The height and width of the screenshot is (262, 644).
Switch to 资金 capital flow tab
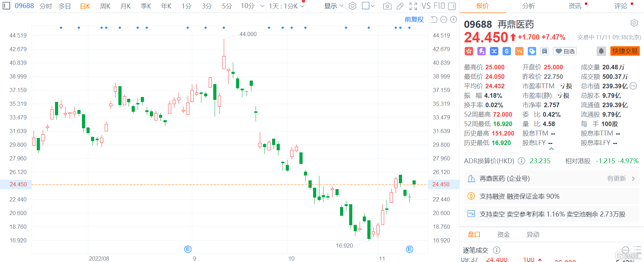point(504,235)
